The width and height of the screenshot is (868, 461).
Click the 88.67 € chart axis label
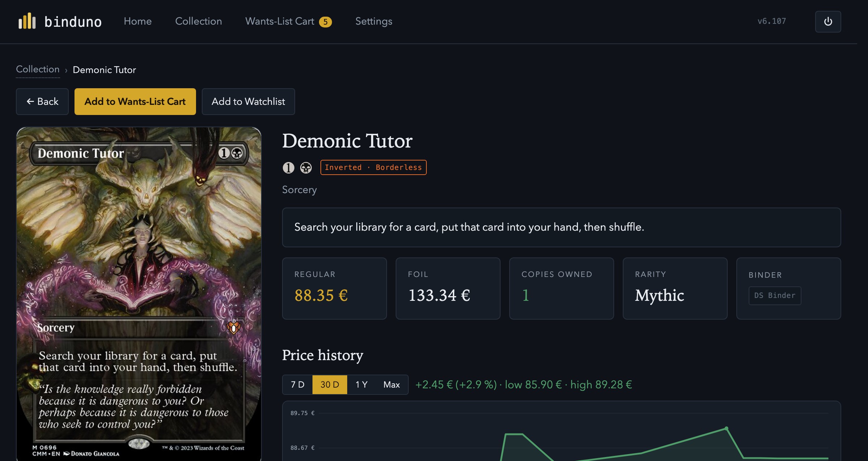click(302, 448)
